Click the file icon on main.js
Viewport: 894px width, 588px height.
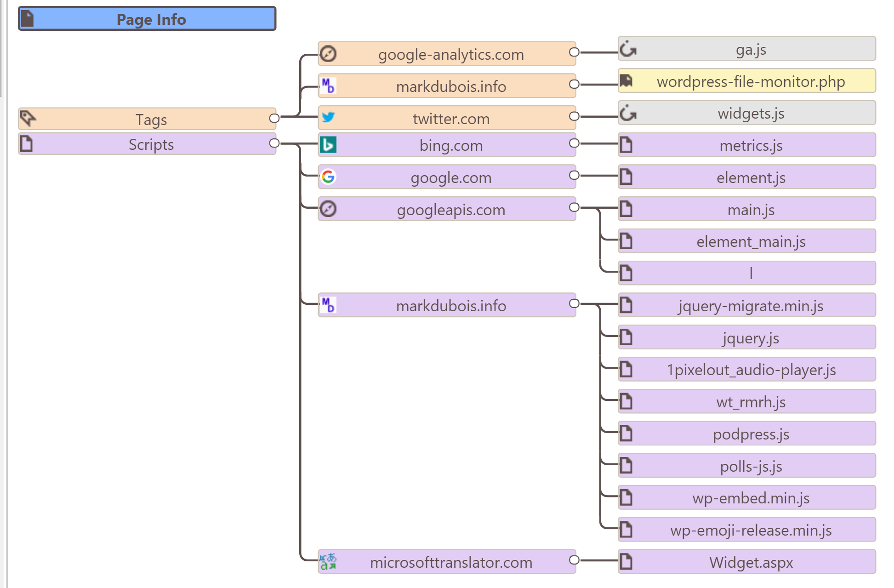pyautogui.click(x=626, y=209)
